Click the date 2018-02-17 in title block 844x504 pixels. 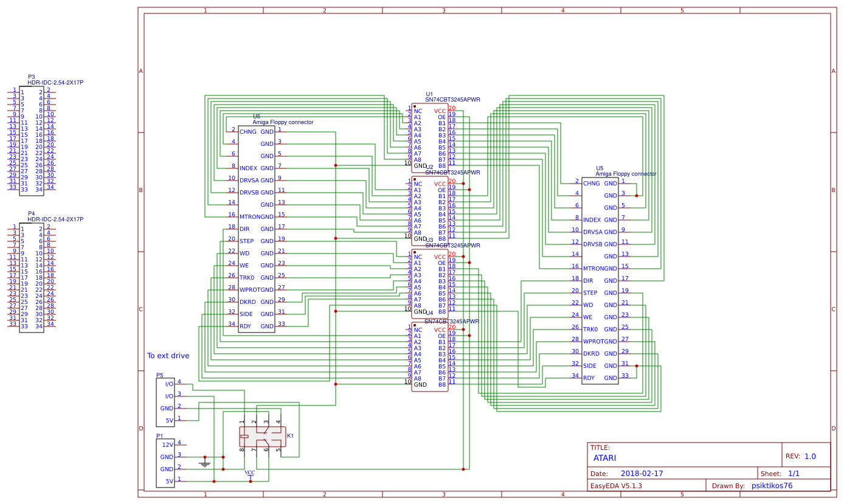click(643, 472)
